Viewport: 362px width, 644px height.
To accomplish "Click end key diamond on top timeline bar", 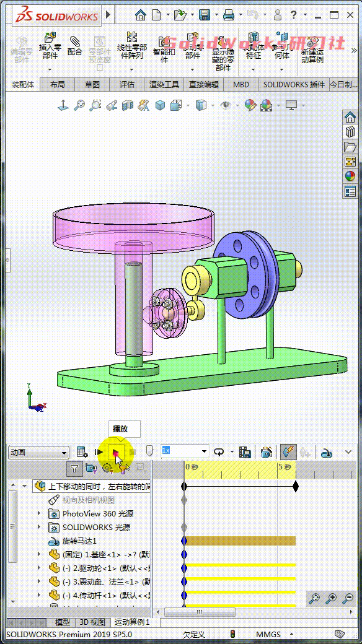I will click(295, 487).
